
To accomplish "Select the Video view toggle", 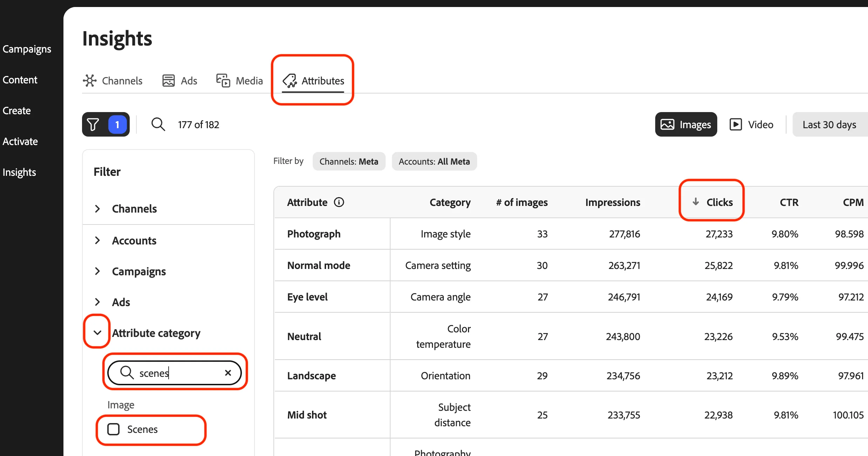I will (x=751, y=124).
